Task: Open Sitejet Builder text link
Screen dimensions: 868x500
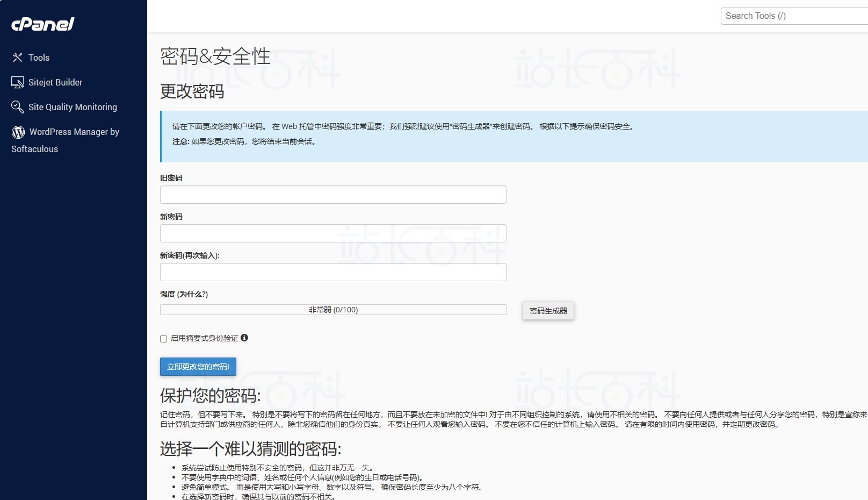Action: point(55,82)
